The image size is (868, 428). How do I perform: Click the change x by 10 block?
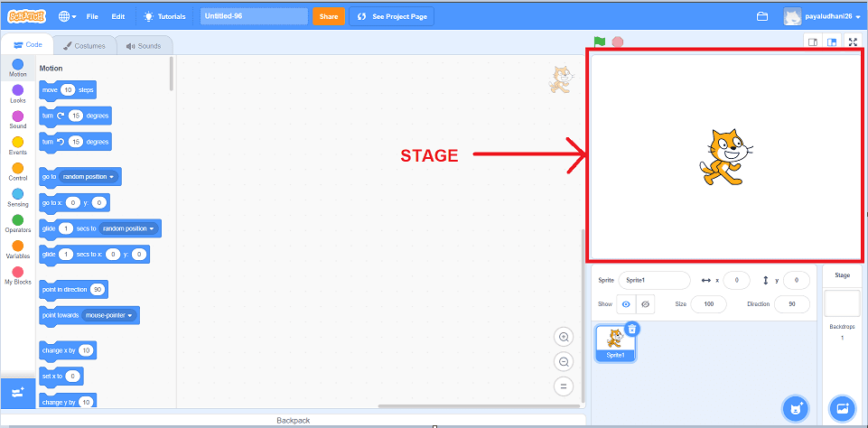click(68, 350)
